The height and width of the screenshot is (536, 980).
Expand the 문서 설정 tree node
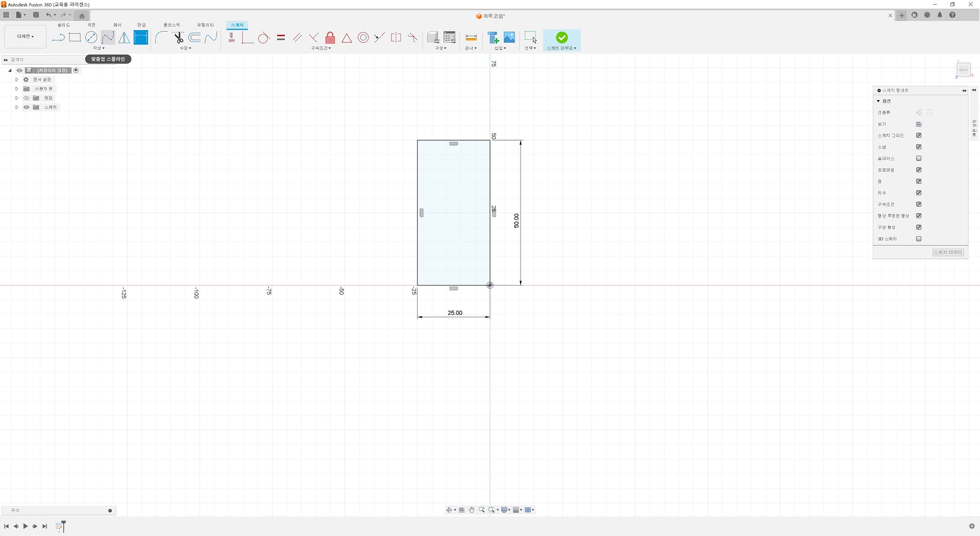pos(16,80)
